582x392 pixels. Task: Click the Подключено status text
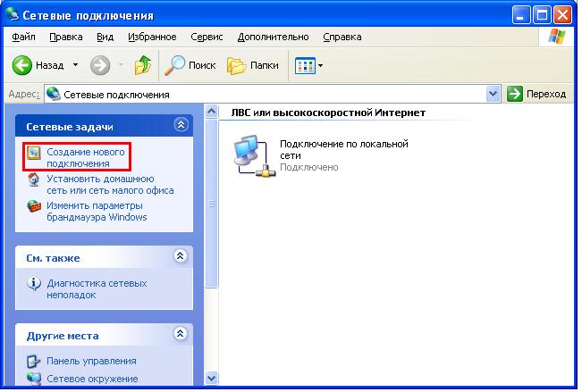coord(308,167)
